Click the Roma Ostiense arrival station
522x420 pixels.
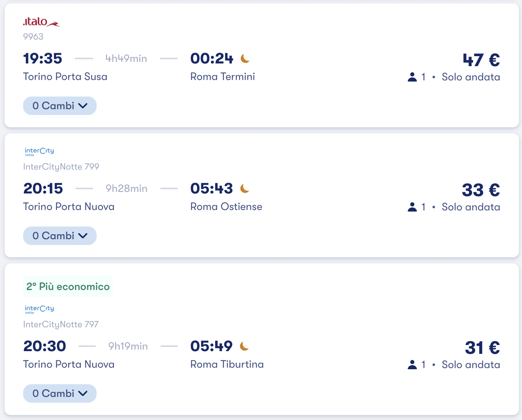226,207
